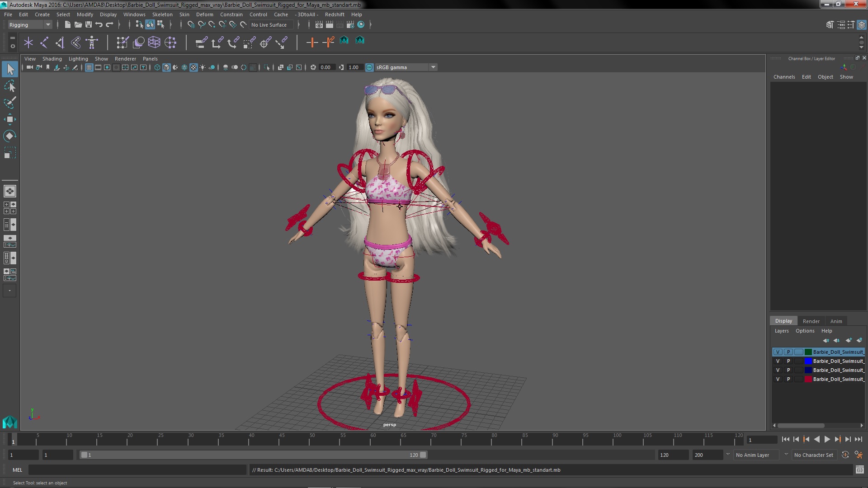
Task: Click the Create New Layer icon
Action: tap(849, 340)
